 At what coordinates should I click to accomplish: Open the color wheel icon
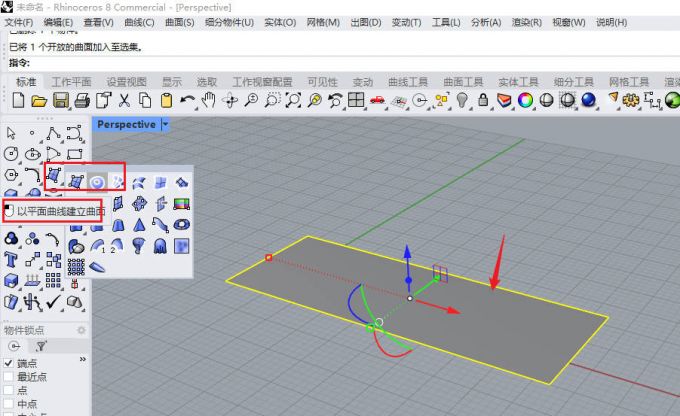525,101
